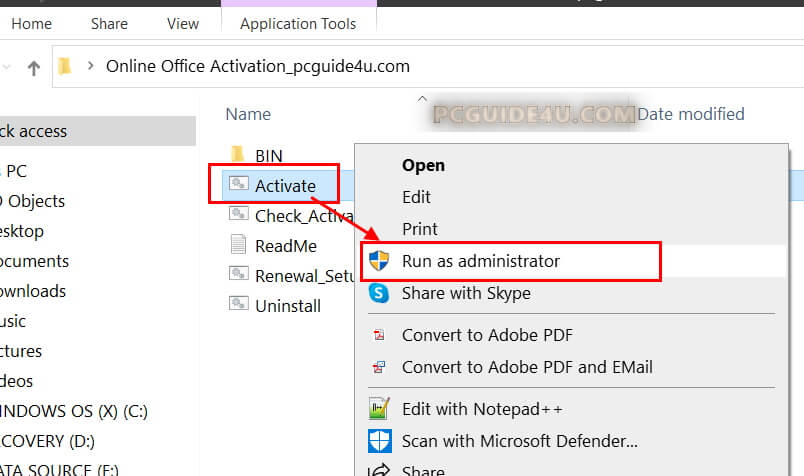The height and width of the screenshot is (476, 804).
Task: Expand the address bar path chevron
Action: click(91, 67)
